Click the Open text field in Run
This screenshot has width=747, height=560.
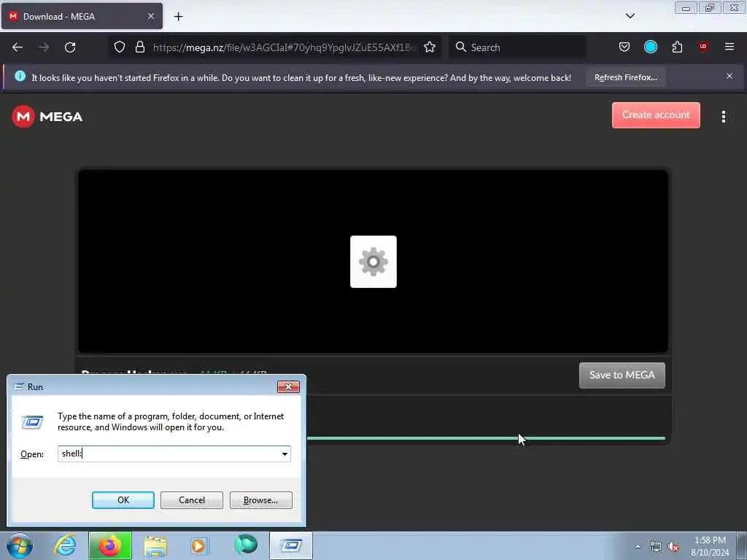tap(169, 454)
